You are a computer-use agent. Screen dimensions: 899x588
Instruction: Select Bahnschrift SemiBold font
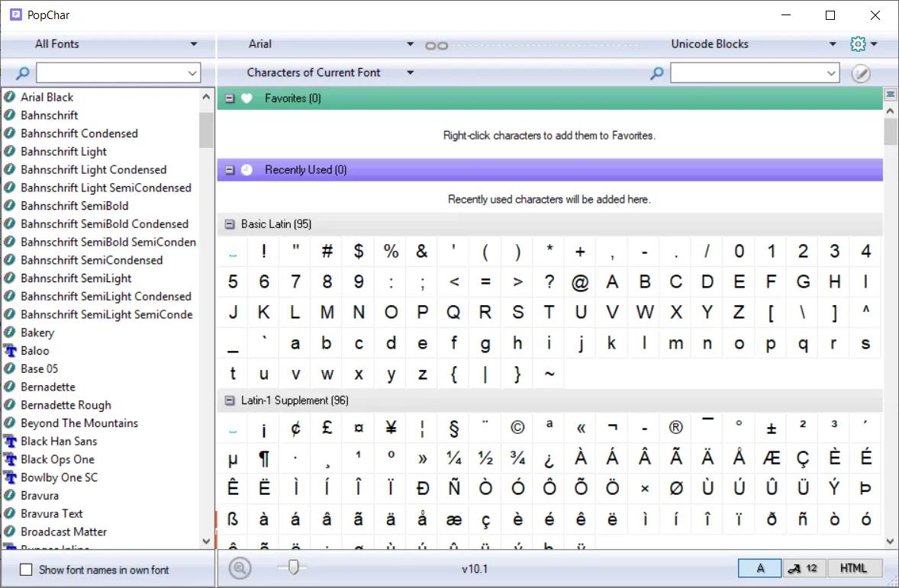(x=75, y=206)
